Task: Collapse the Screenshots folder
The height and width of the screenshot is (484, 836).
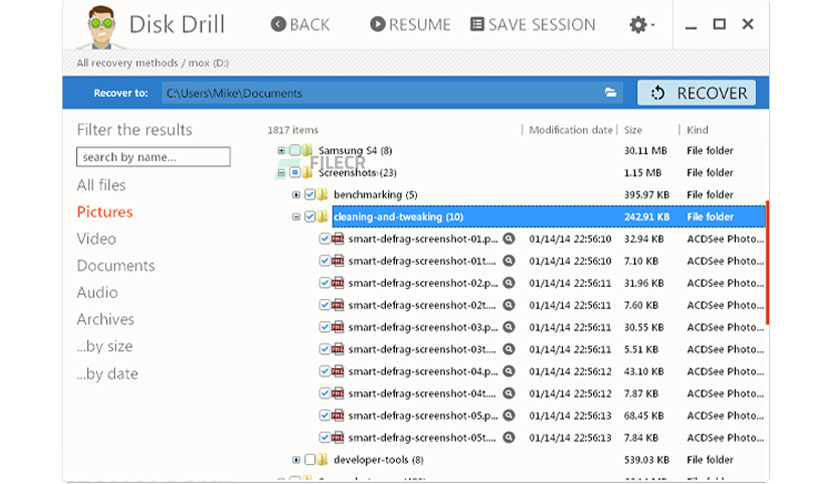Action: pos(281,173)
